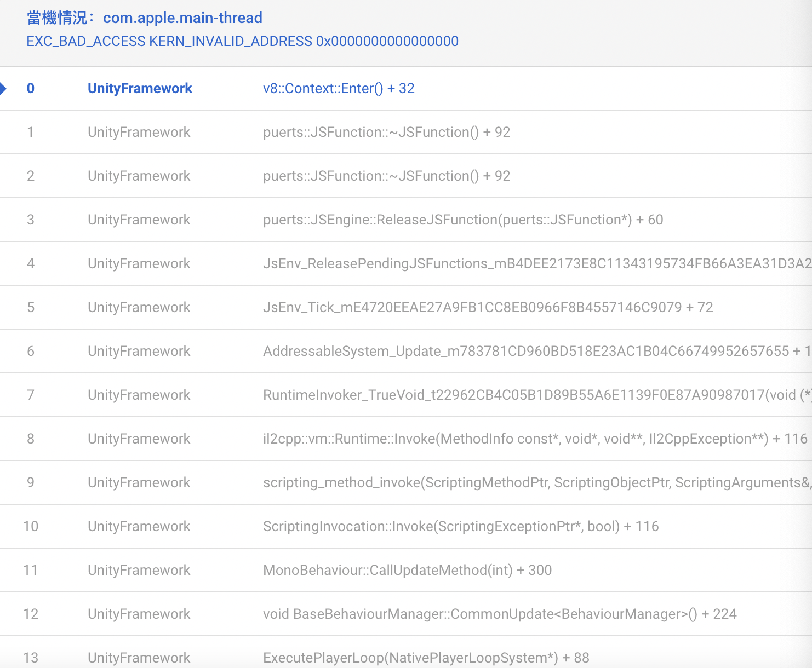Select frame 2 puerts::JSFunction::~JSFunction() + 92
The width and height of the screenshot is (812, 668).
[386, 176]
